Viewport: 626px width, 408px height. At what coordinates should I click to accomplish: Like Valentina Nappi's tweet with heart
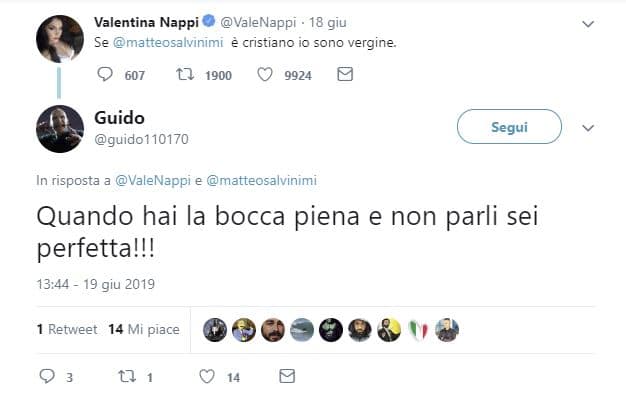[x=265, y=74]
